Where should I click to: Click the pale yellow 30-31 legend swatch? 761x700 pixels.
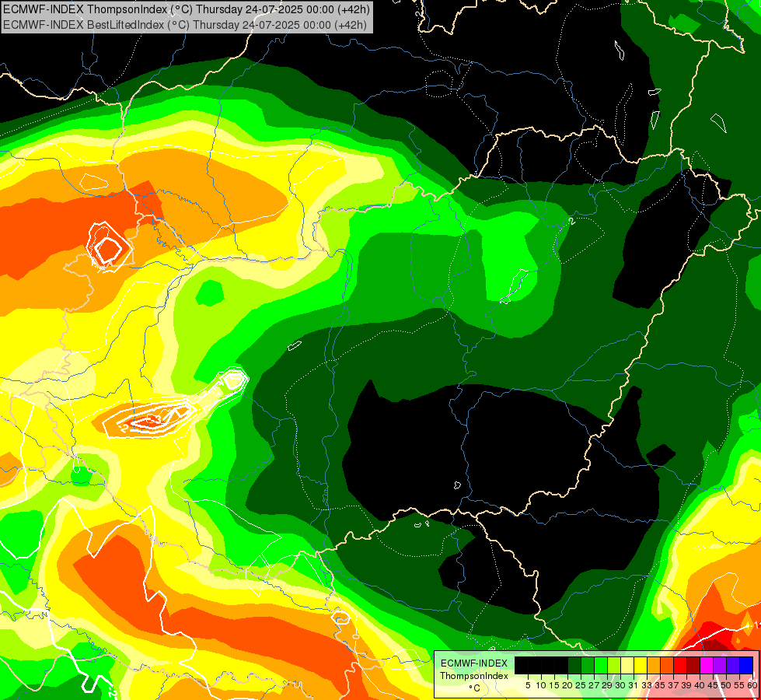click(x=627, y=665)
